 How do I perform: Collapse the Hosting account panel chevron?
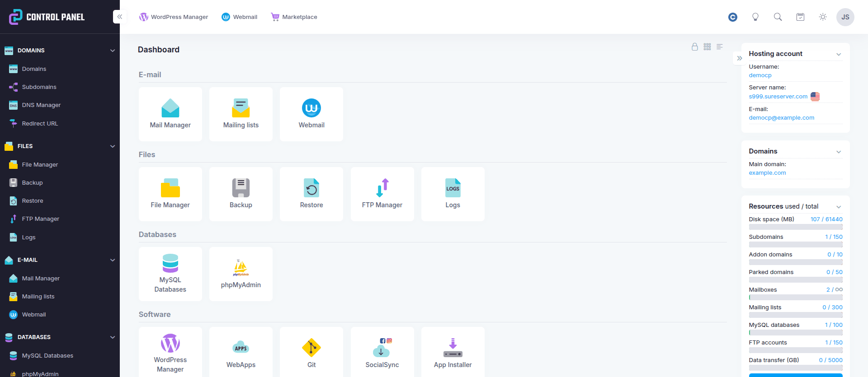[839, 54]
